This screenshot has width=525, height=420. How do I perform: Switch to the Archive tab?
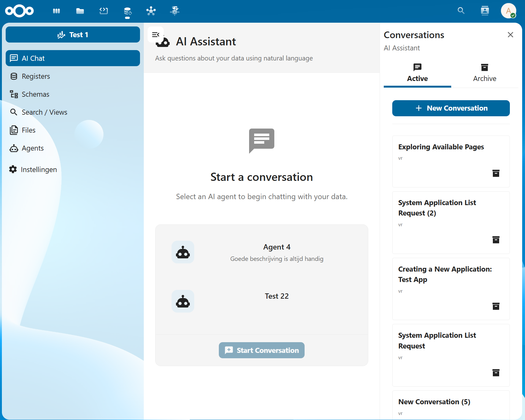click(x=484, y=73)
